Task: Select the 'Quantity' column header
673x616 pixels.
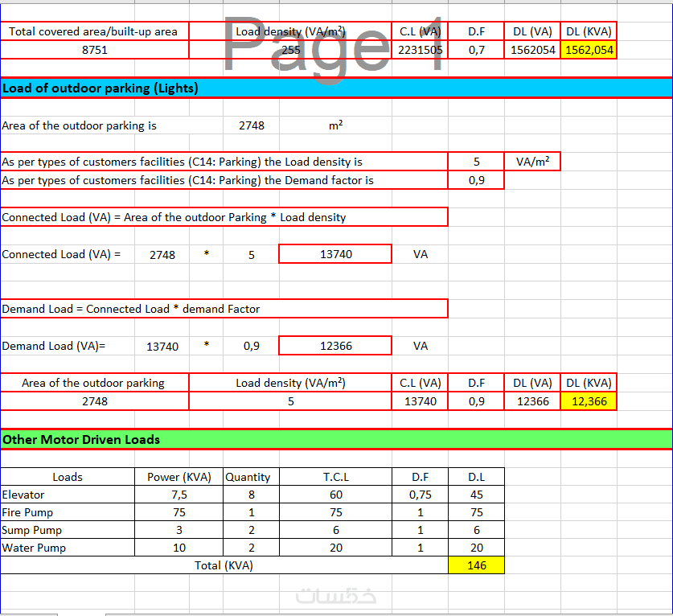Action: (x=252, y=477)
